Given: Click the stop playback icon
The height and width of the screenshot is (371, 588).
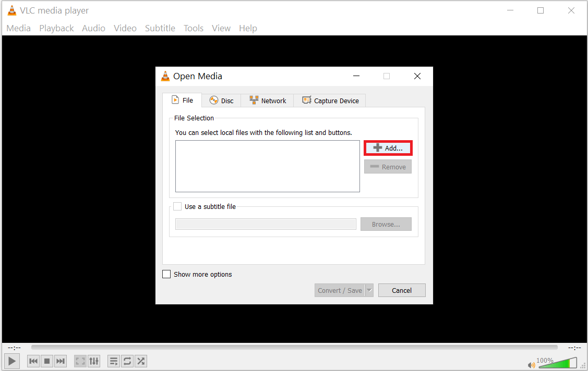Looking at the screenshot, I should point(47,361).
